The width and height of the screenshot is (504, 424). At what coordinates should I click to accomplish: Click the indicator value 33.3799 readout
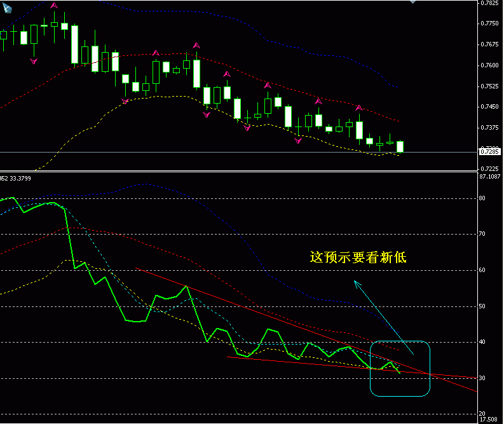(20, 179)
